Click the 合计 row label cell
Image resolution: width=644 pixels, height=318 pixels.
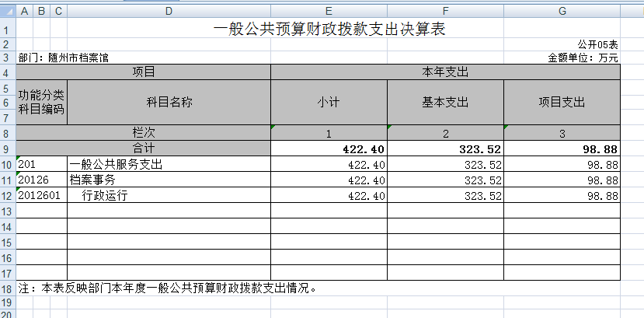[x=144, y=148]
